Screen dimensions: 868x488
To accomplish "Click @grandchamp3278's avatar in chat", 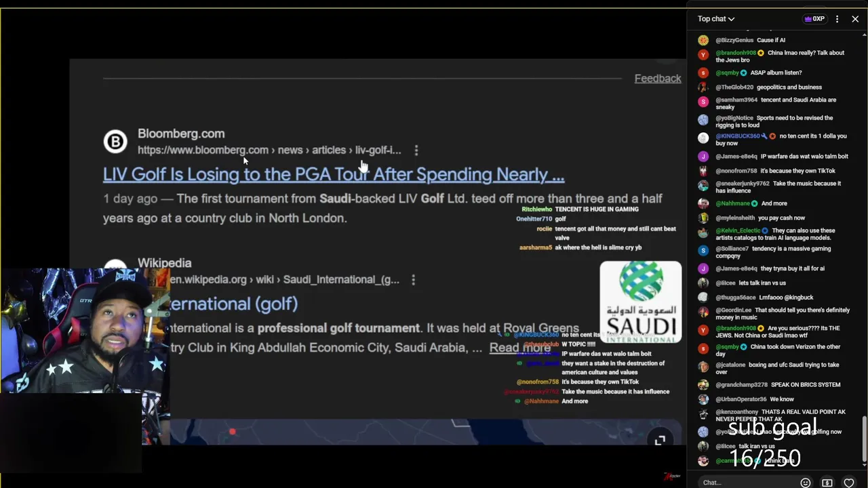I will [703, 385].
